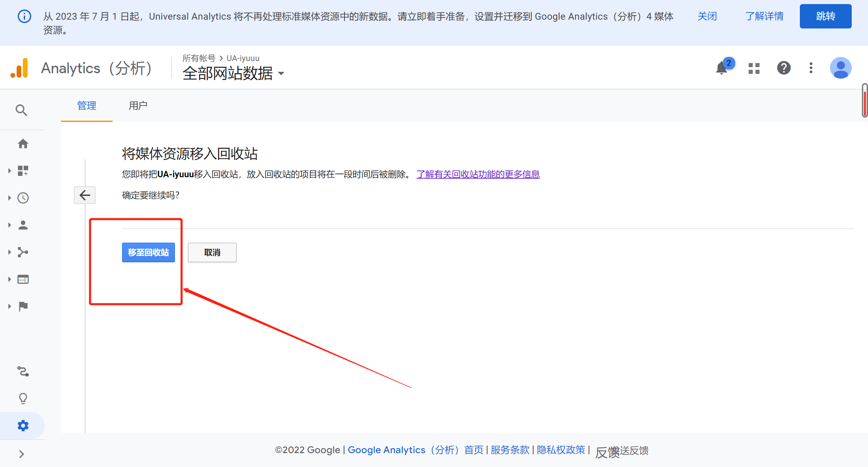Open 了解有关回收站功能的更多信息 link

point(478,174)
